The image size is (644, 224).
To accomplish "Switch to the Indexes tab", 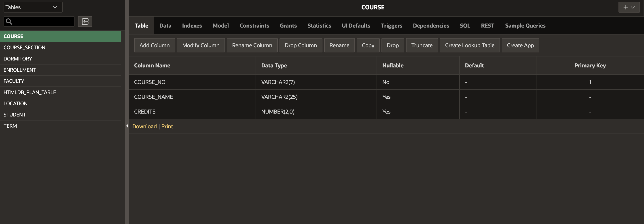I will [192, 26].
